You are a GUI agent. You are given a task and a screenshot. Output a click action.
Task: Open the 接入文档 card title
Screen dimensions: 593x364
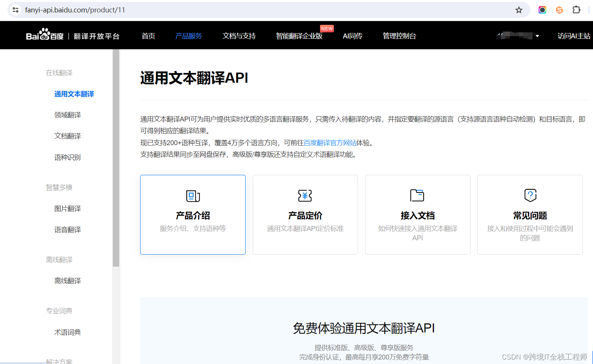coord(417,216)
